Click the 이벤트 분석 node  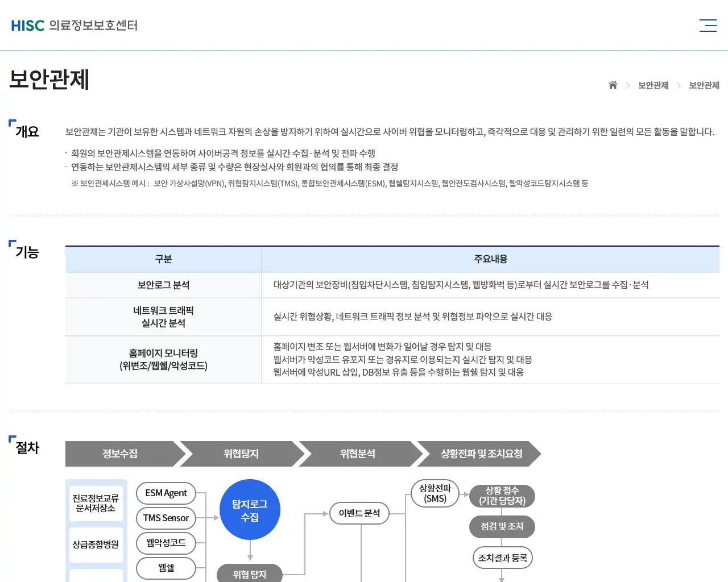(x=359, y=513)
